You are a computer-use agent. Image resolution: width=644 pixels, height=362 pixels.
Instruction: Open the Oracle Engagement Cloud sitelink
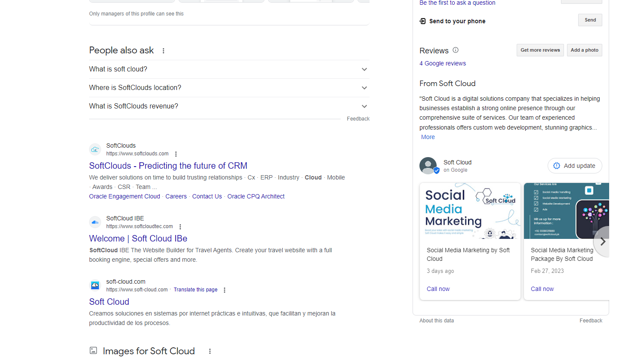(x=124, y=196)
